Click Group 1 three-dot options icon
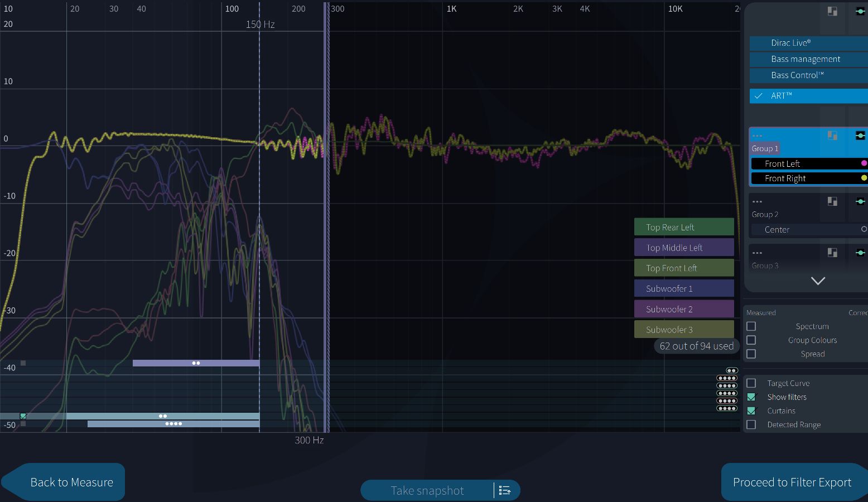 point(757,136)
